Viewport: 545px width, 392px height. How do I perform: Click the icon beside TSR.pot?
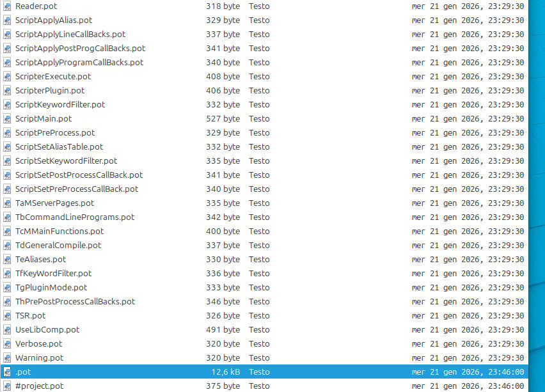tap(7, 315)
